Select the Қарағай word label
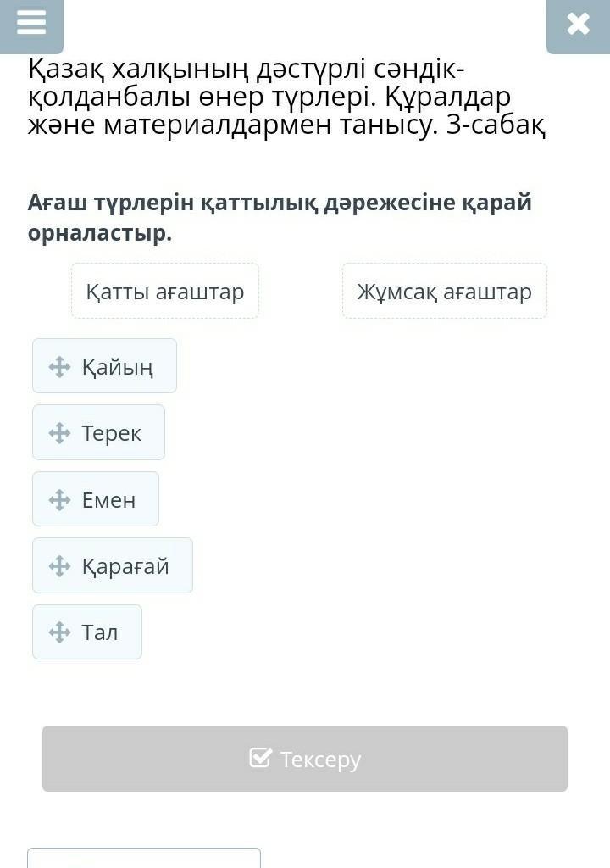610x868 pixels. pyautogui.click(x=125, y=566)
